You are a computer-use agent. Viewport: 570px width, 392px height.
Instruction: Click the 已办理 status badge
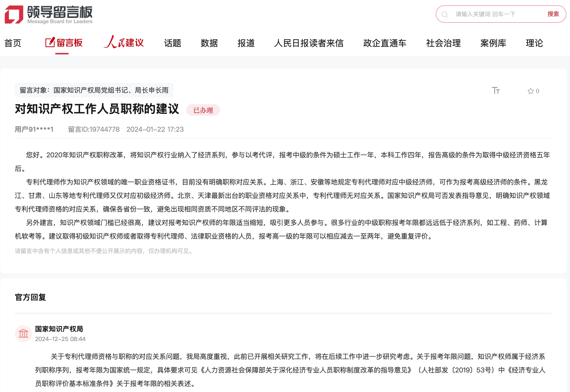[x=204, y=110]
